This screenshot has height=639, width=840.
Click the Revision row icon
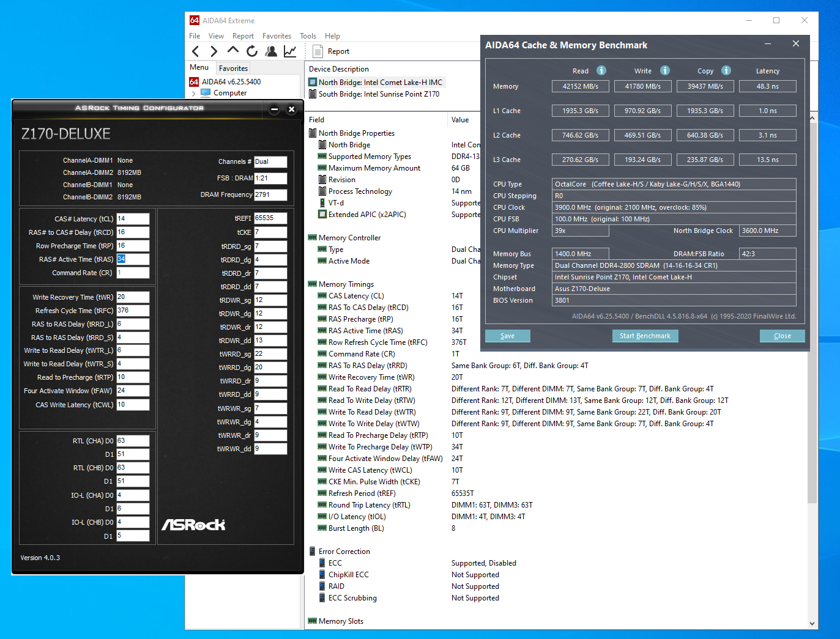[x=322, y=180]
